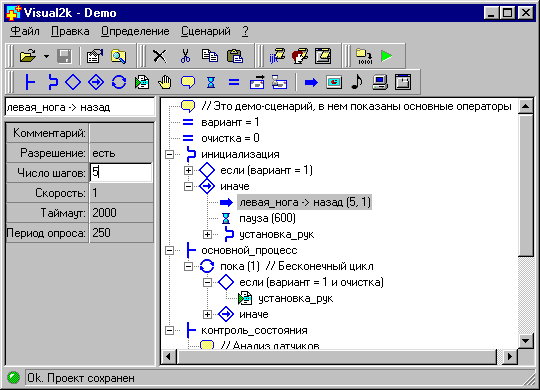
Task: Open project with the folder icon
Action: [x=28, y=56]
